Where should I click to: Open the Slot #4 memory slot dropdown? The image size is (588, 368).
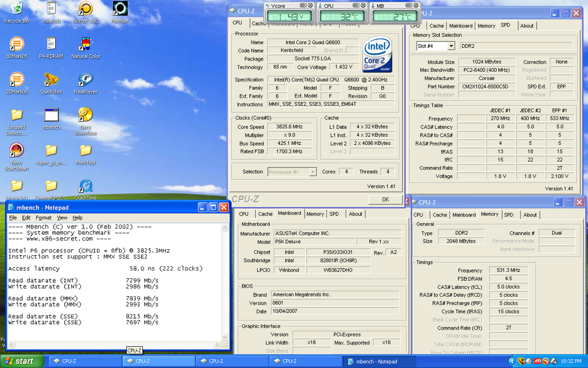pyautogui.click(x=451, y=46)
